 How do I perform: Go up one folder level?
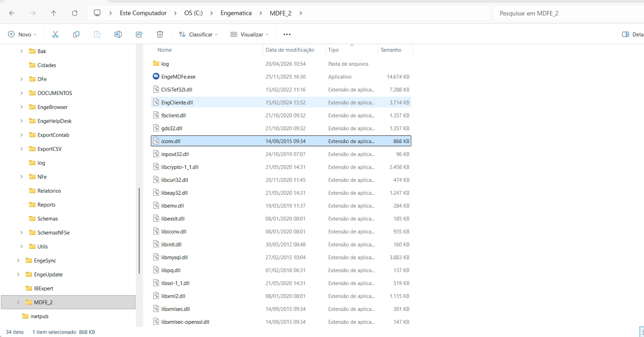54,13
